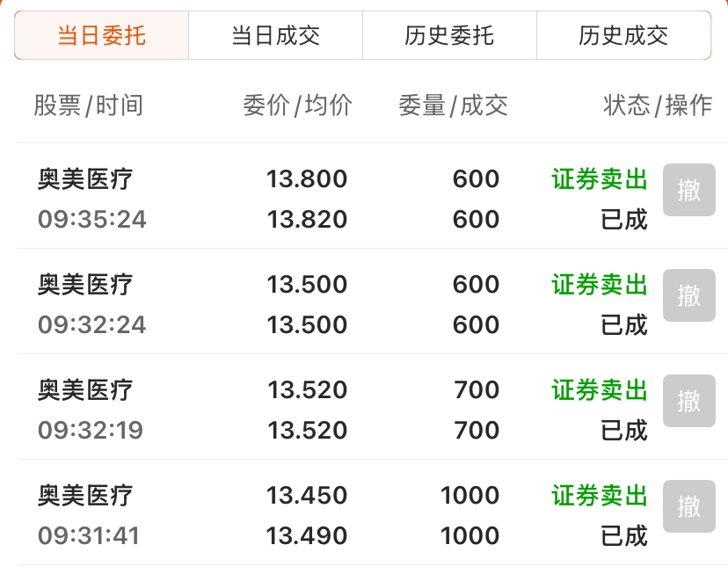Click 股票/时间 column header
728x574 pixels.
coord(88,105)
